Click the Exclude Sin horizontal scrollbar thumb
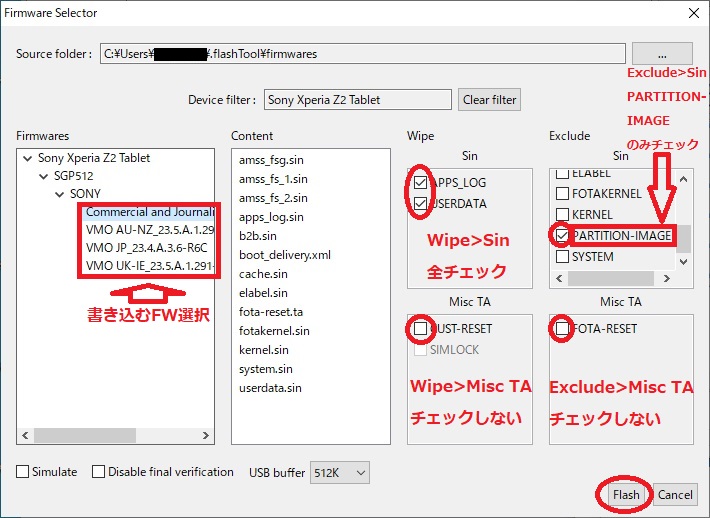The height and width of the screenshot is (518, 710). tap(611, 278)
